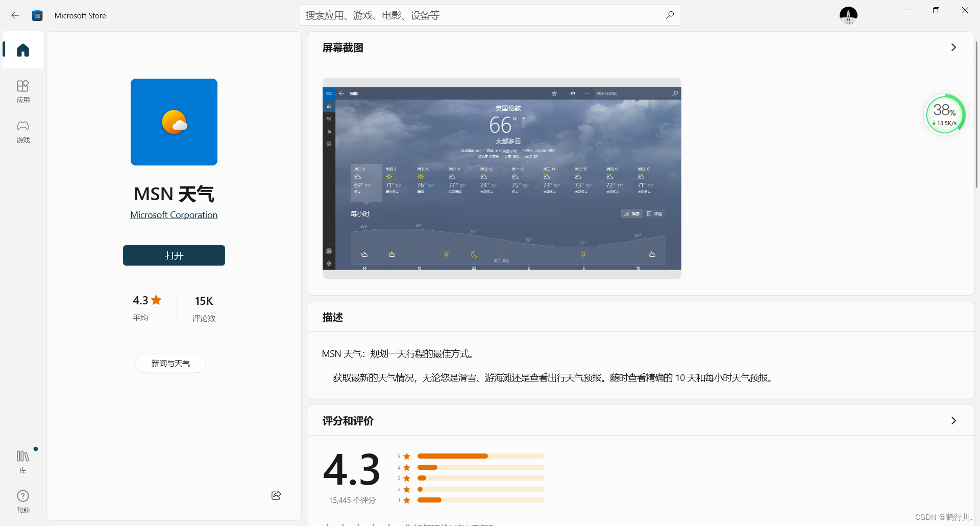Click the 打开 (Open) button

[174, 255]
